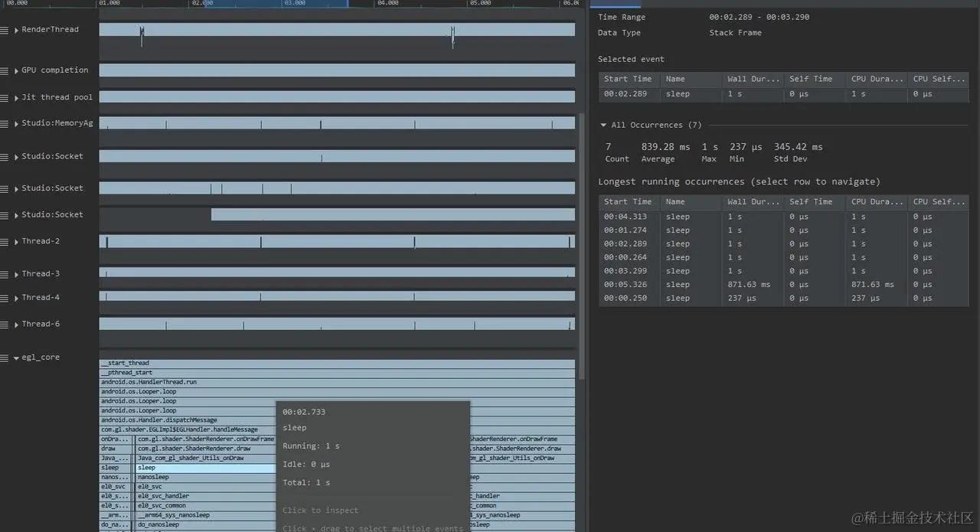Click the drag handle for Studio:MemoryAg thread
This screenshot has height=532, width=980.
coord(5,123)
